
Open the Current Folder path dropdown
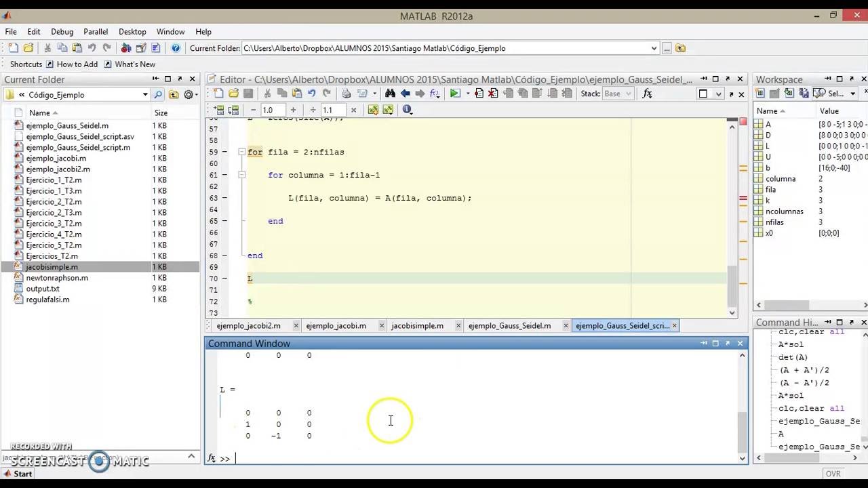(x=653, y=48)
